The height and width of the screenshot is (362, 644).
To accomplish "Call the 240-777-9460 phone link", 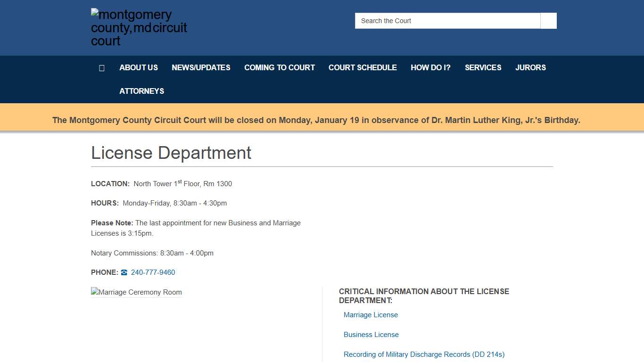I will tap(153, 272).
